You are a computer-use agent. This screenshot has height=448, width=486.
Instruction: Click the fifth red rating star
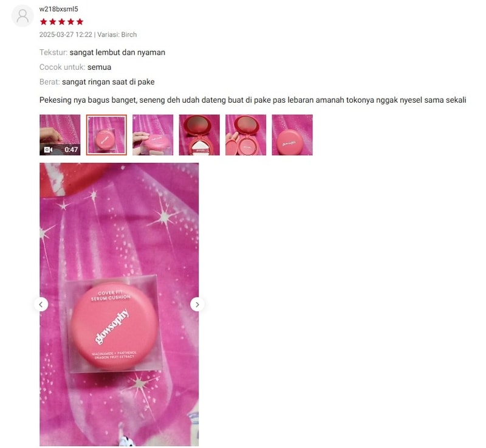pyautogui.click(x=80, y=22)
